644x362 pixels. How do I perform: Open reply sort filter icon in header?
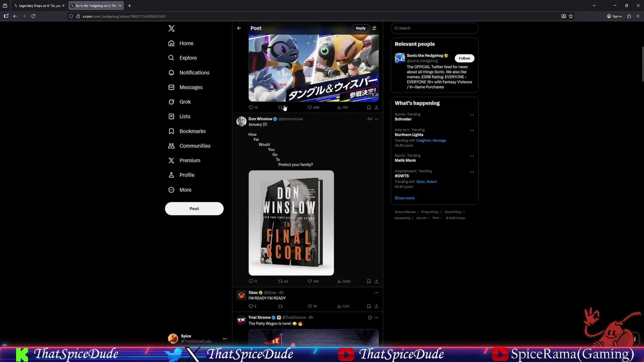tap(374, 28)
